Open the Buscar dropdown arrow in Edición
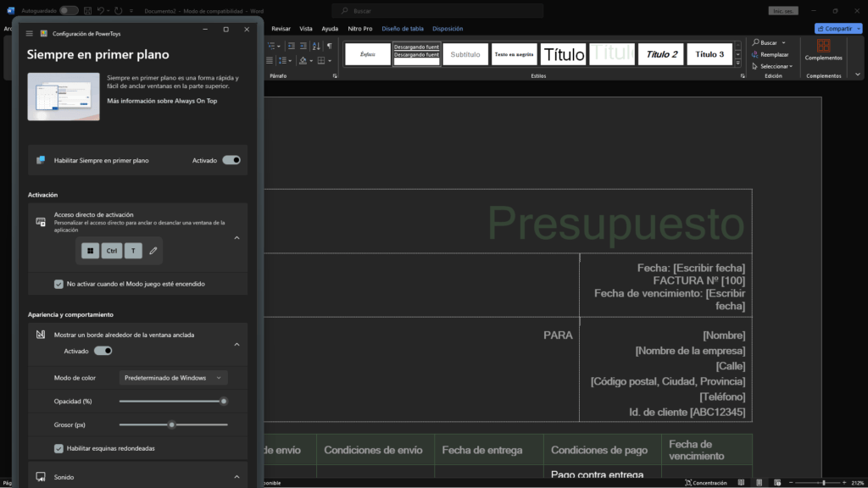The image size is (868, 488). pyautogui.click(x=784, y=42)
